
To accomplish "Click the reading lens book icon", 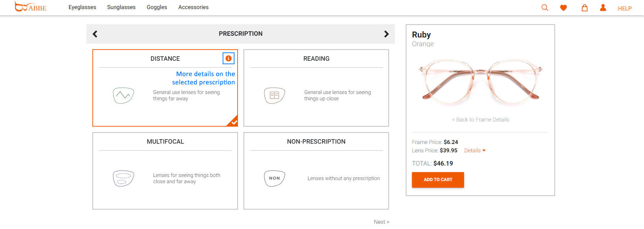I will click(x=274, y=95).
